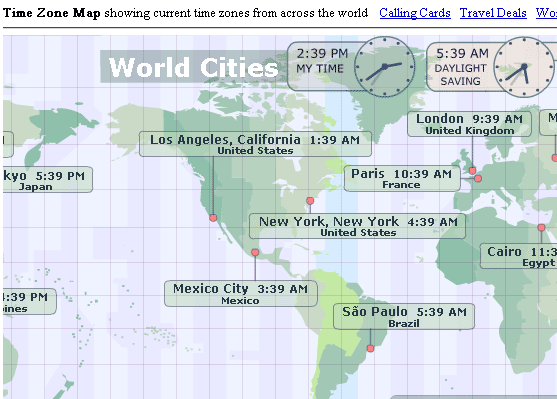Click the Paris red map pin
Image resolution: width=557 pixels, height=399 pixels.
478,178
